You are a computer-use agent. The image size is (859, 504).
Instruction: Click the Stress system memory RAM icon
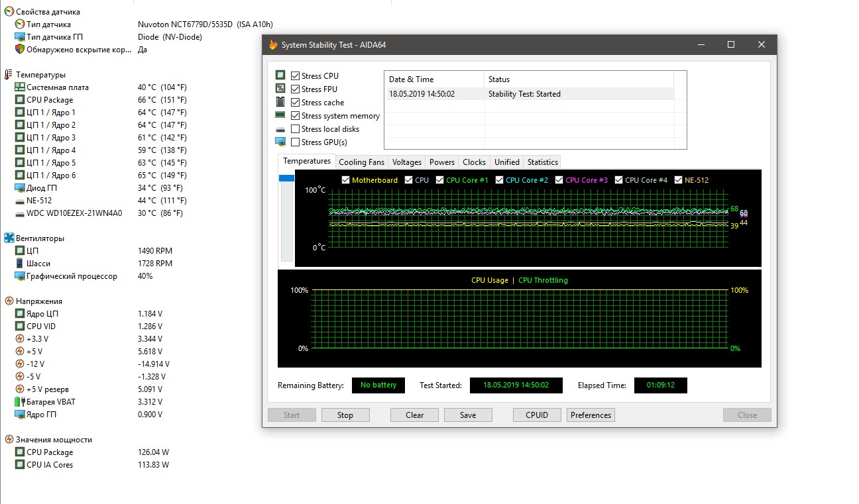[x=280, y=115]
